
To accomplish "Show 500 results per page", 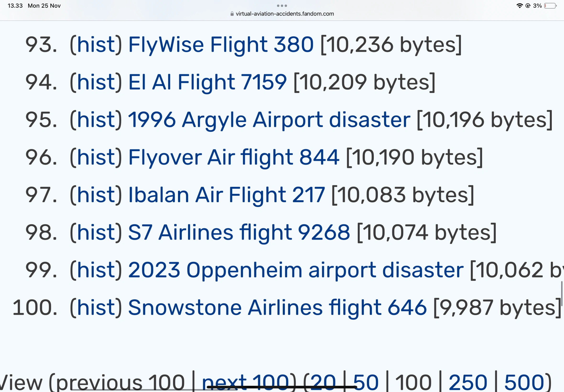I will (524, 382).
